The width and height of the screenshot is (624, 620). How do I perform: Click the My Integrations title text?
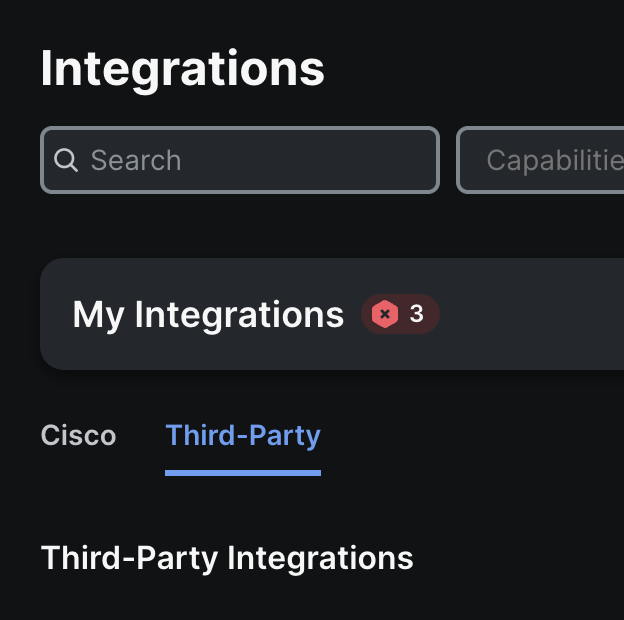tap(208, 314)
